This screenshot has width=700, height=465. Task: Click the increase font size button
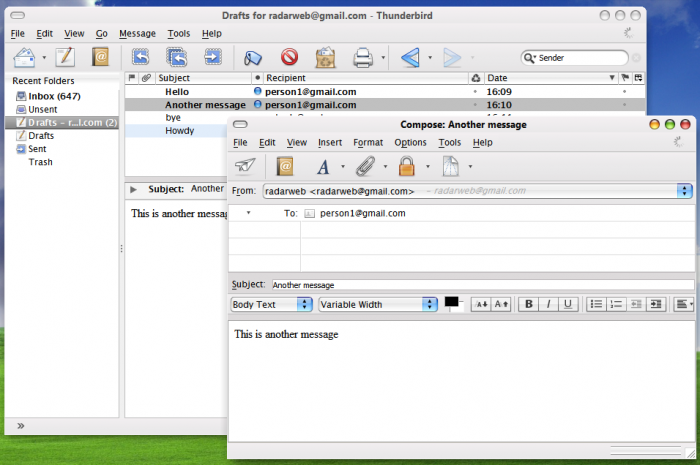(500, 304)
